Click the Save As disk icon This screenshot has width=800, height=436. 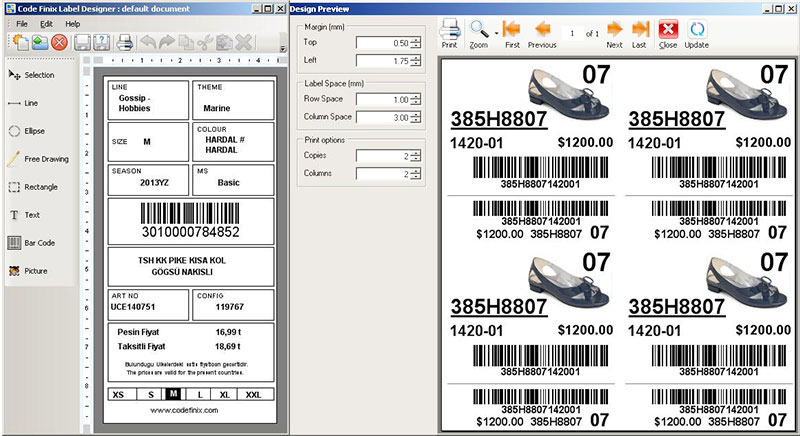(x=102, y=42)
